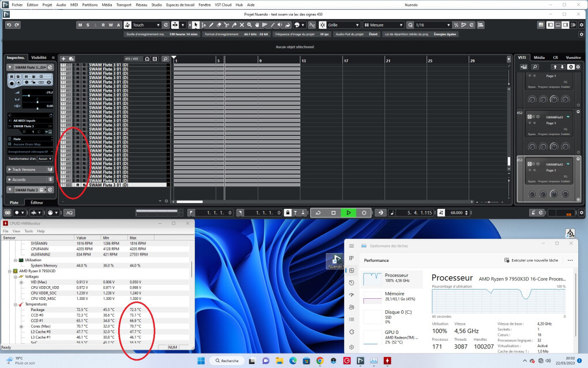Toggle global Mute state M button
The width and height of the screenshot is (588, 368).
pos(80,25)
